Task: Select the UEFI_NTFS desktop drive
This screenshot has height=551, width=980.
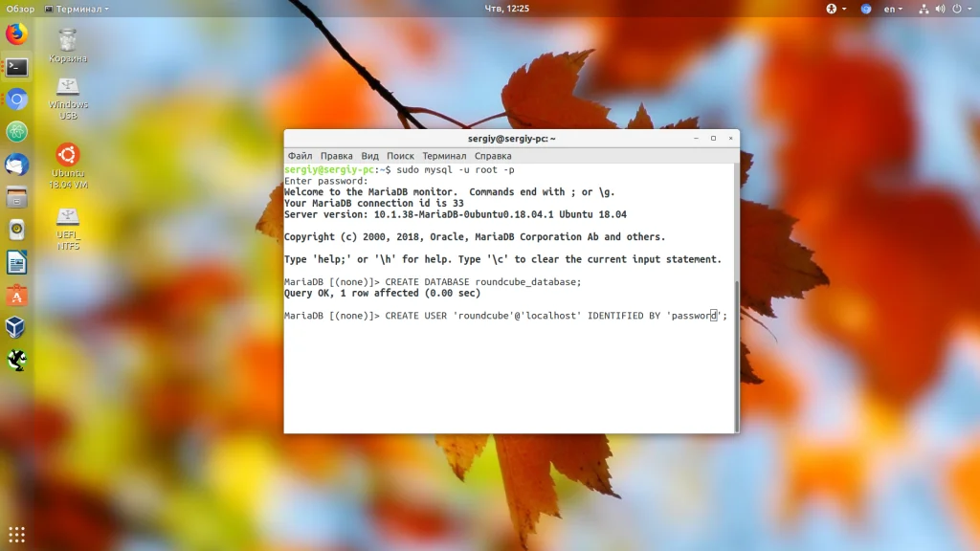Action: coord(68,230)
